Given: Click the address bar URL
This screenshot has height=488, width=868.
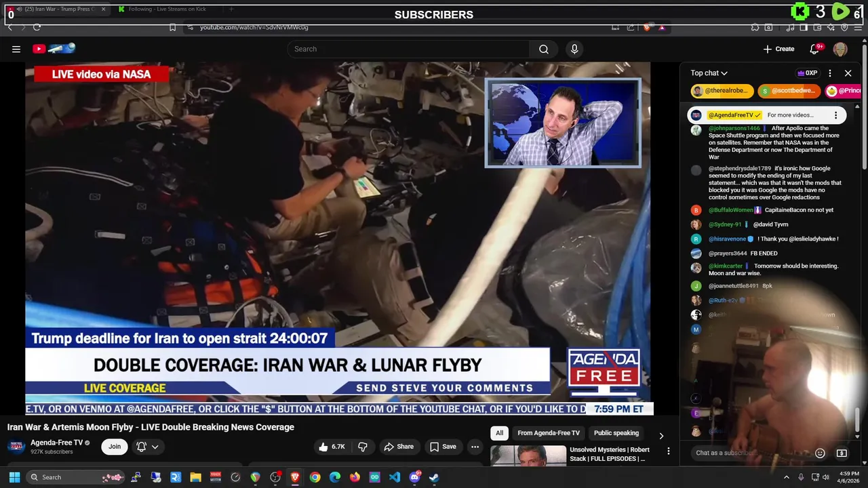Looking at the screenshot, I should pos(254,27).
